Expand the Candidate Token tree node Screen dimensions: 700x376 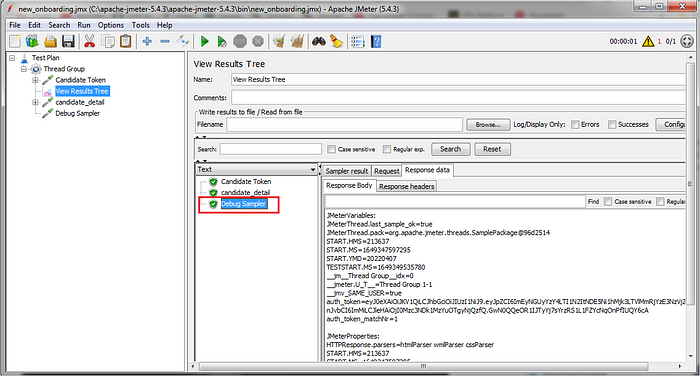click(x=35, y=80)
